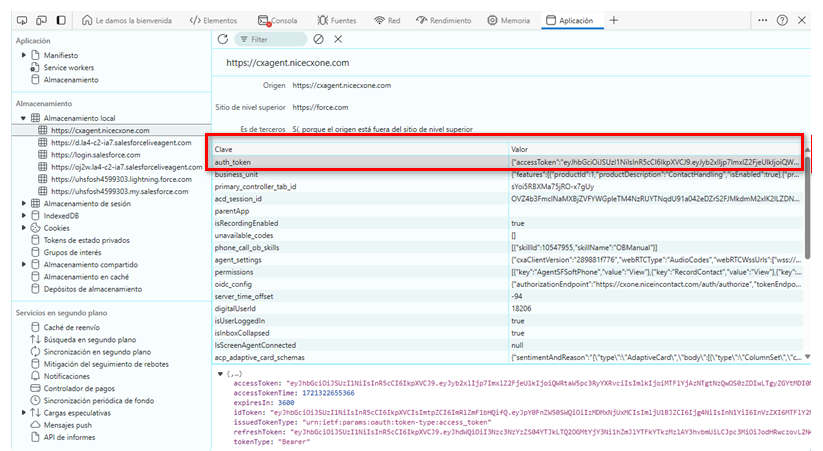Screen dimensions: 823x451
Task: Add a new tool with plus icon
Action: [614, 20]
